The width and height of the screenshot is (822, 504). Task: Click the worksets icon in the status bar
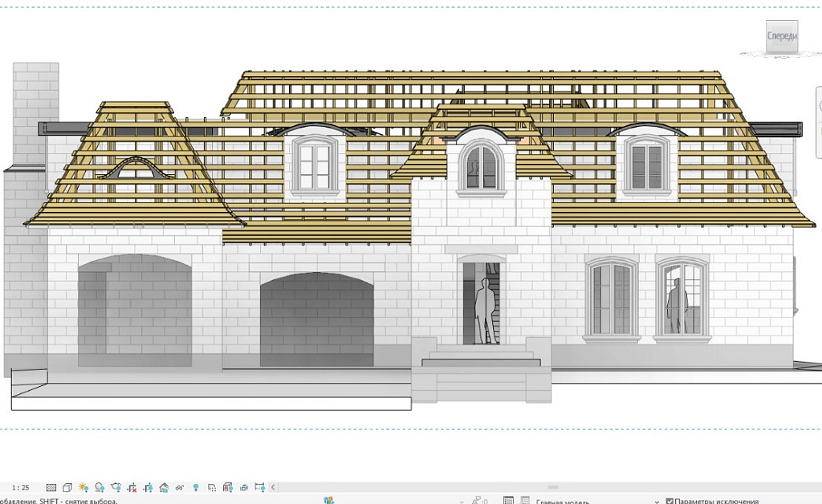click(x=328, y=500)
